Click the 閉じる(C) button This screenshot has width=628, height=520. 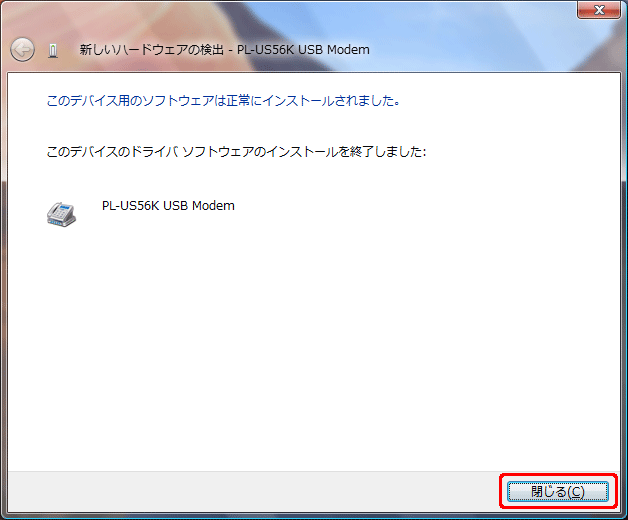coord(558,492)
